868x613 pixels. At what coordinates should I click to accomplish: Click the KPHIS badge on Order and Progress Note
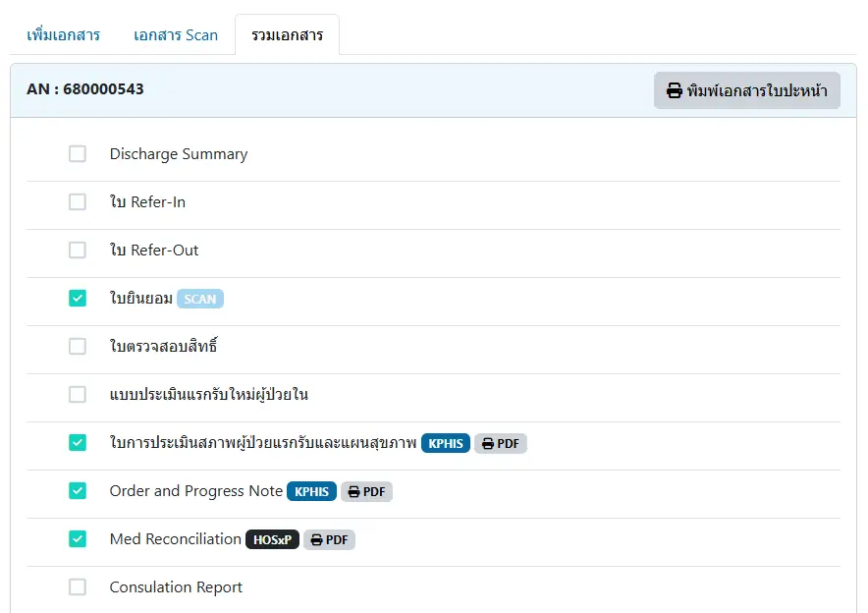tap(311, 491)
